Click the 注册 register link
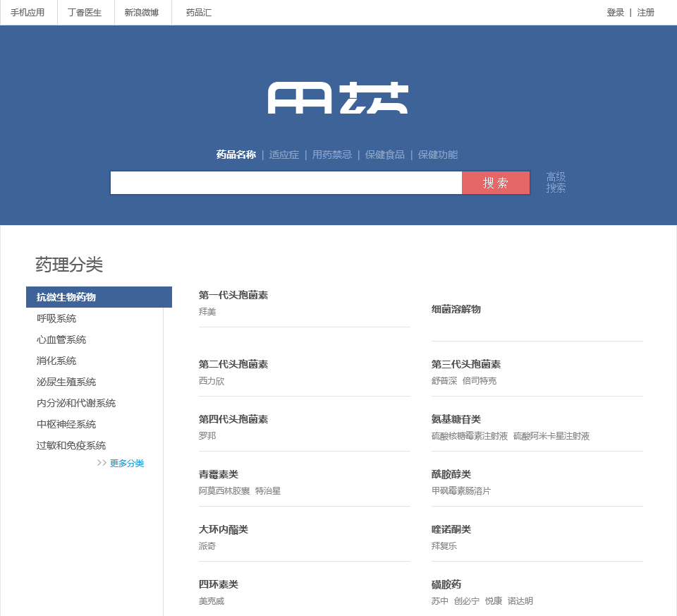 645,13
